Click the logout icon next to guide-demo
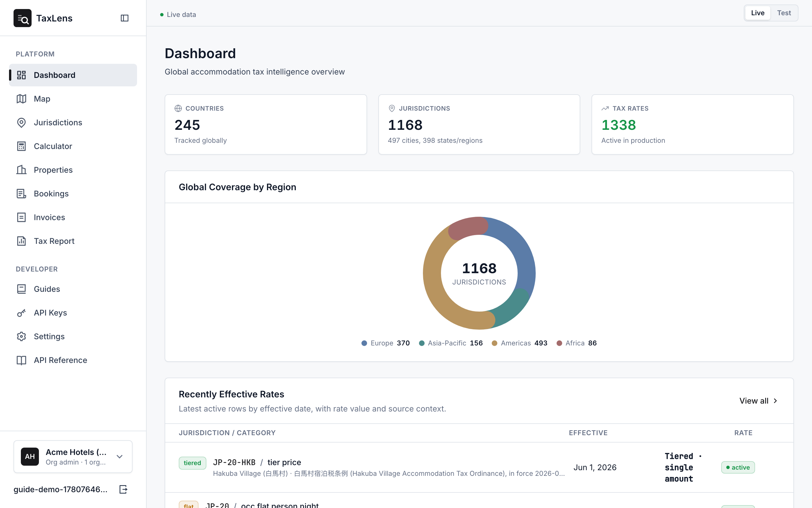 123,489
